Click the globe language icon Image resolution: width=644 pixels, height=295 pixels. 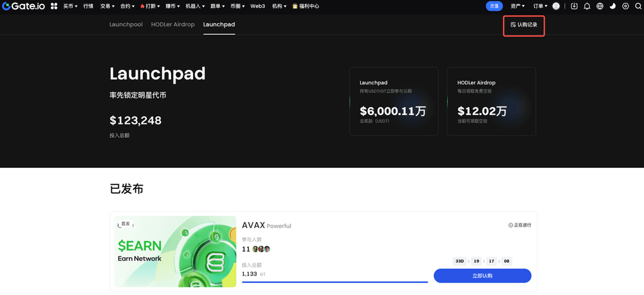(x=600, y=6)
